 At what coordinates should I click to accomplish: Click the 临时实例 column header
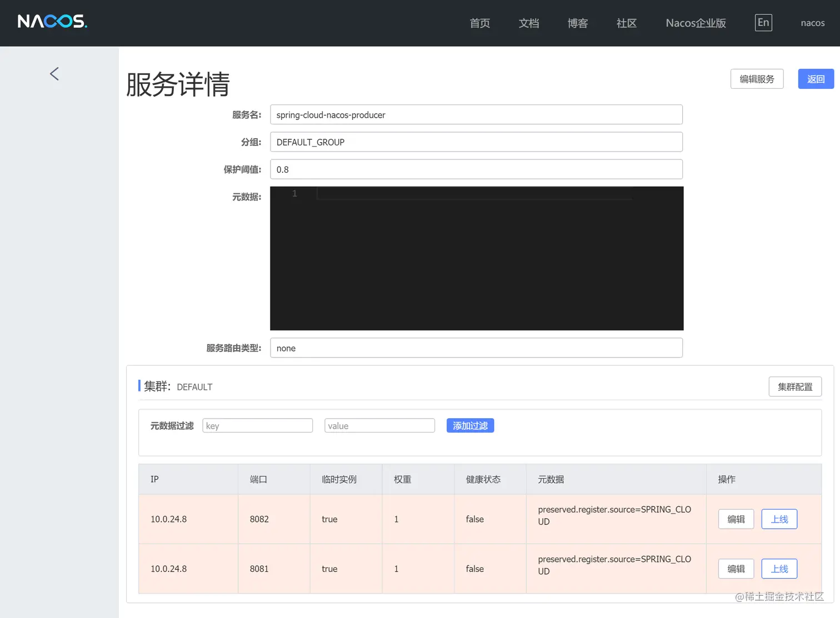click(346, 479)
